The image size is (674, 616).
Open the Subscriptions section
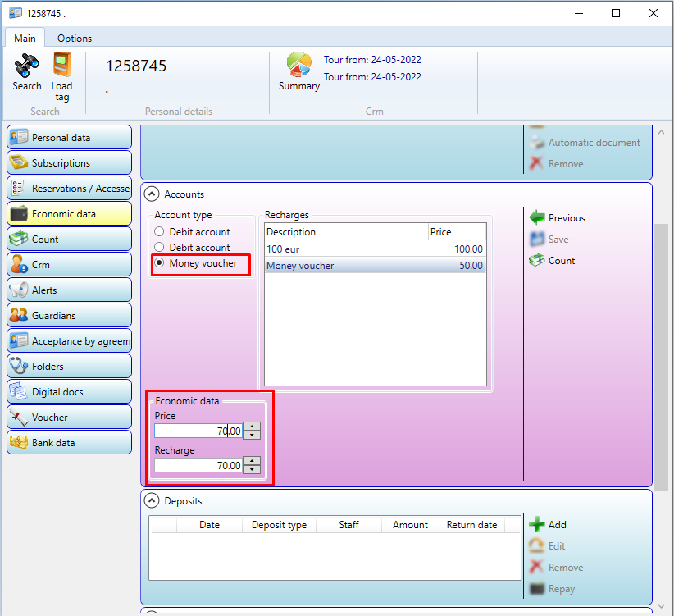click(x=69, y=163)
